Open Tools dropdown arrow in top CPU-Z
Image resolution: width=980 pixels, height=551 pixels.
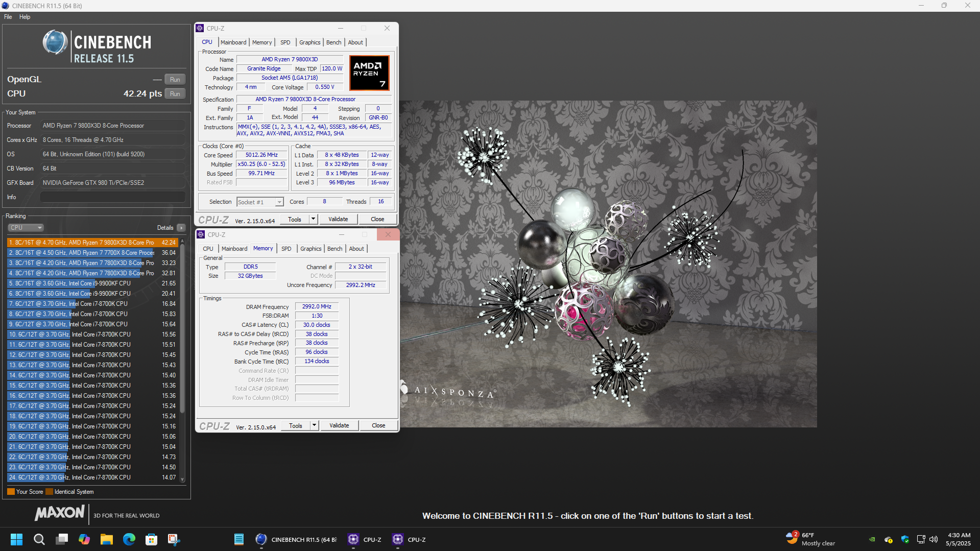click(x=314, y=219)
